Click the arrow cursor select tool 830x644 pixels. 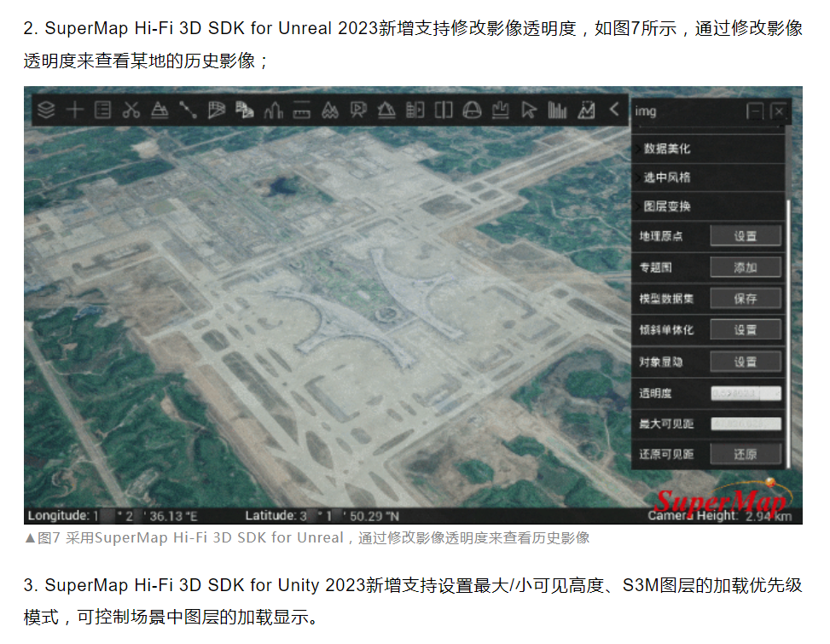point(529,110)
